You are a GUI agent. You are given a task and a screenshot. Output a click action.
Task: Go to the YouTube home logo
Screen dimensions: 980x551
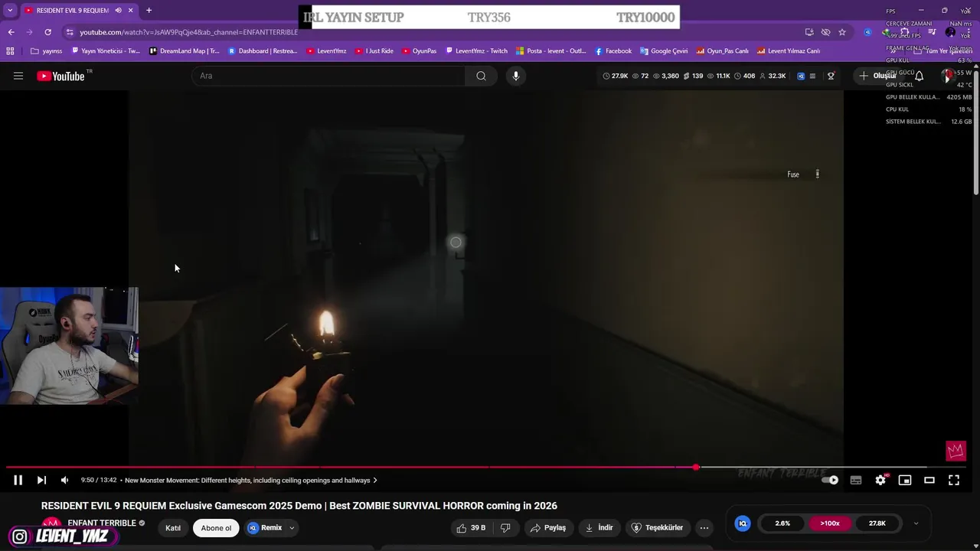pyautogui.click(x=60, y=76)
